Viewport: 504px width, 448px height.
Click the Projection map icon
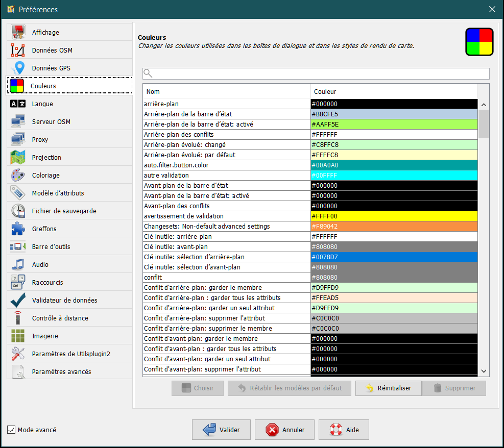[18, 158]
